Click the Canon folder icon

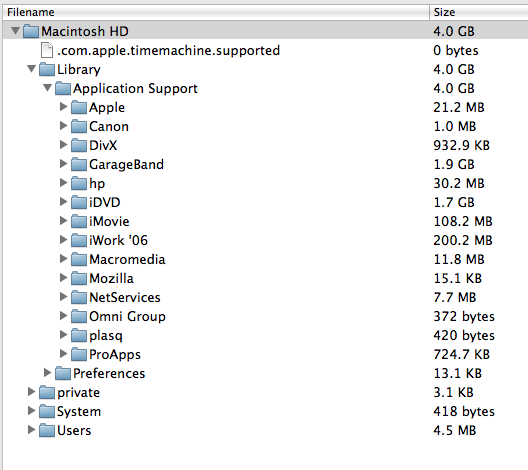click(79, 126)
